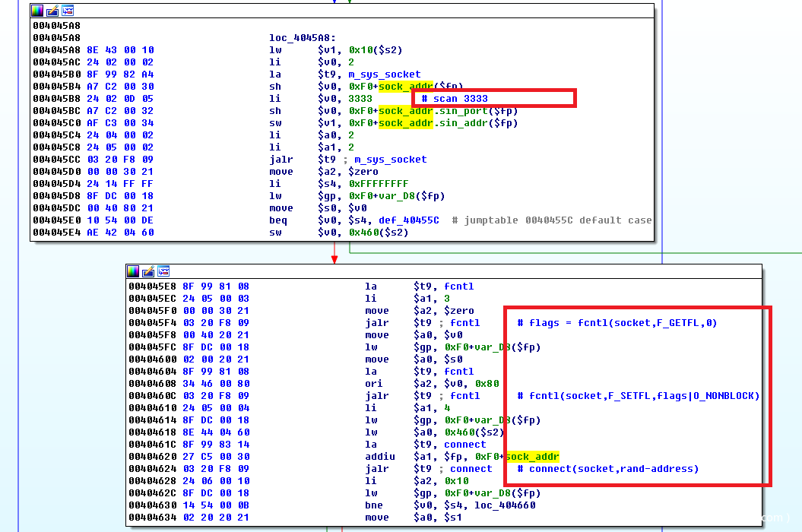Viewport: 802px width, 532px height.
Task: Click edit-node pencil icon in loc_4045A8 block
Action: tap(52, 11)
